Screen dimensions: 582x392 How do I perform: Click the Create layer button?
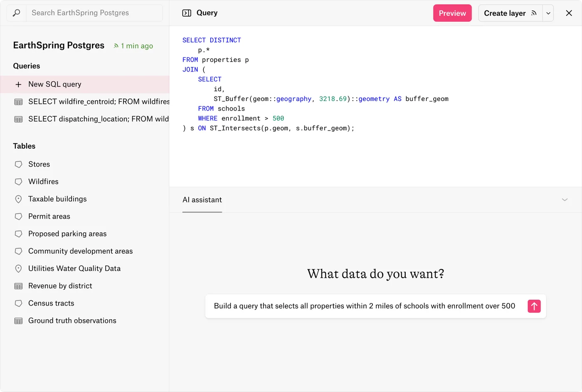pos(510,13)
